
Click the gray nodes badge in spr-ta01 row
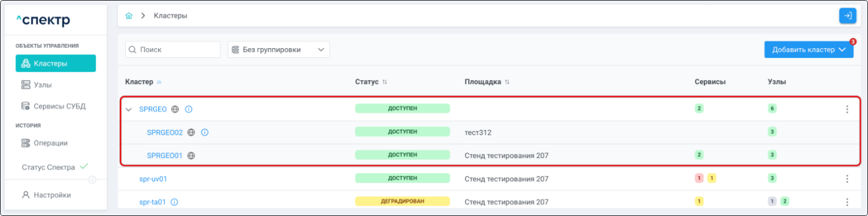click(x=772, y=201)
